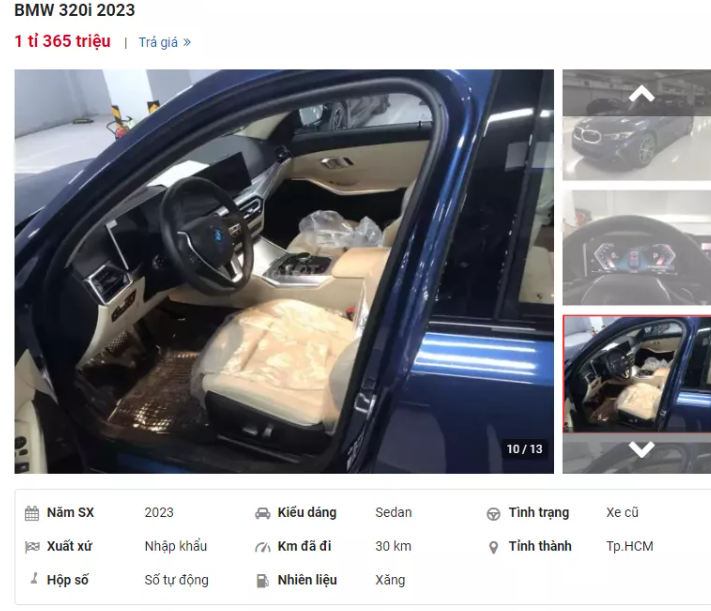Select the highlighted interior door thumbnail
The width and height of the screenshot is (711, 611).
637,374
